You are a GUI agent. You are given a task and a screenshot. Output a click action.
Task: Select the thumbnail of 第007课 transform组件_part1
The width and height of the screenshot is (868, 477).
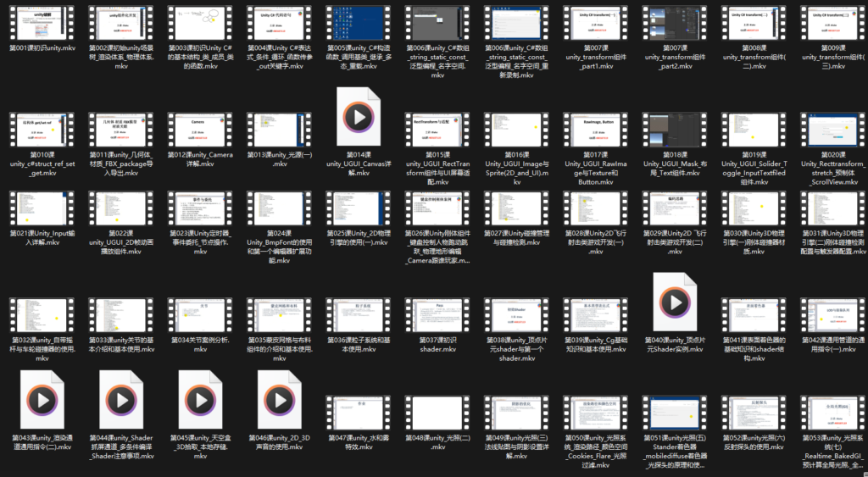[x=596, y=23]
